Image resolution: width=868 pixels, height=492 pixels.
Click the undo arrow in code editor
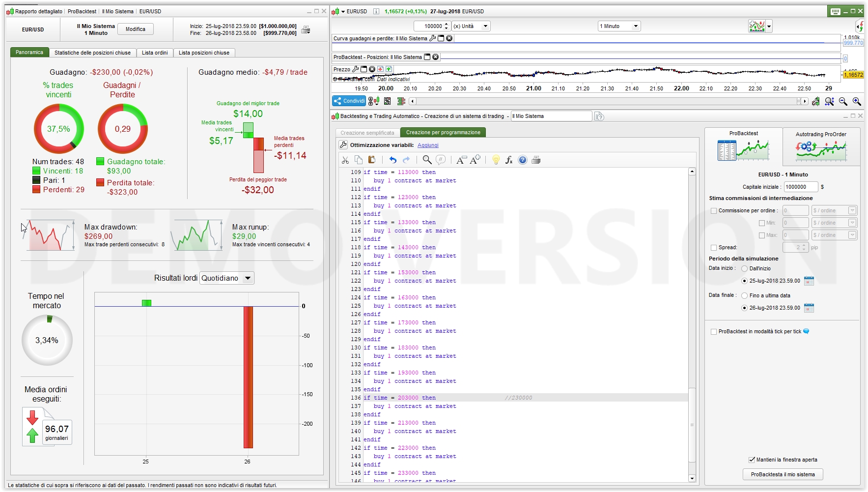[x=392, y=160]
